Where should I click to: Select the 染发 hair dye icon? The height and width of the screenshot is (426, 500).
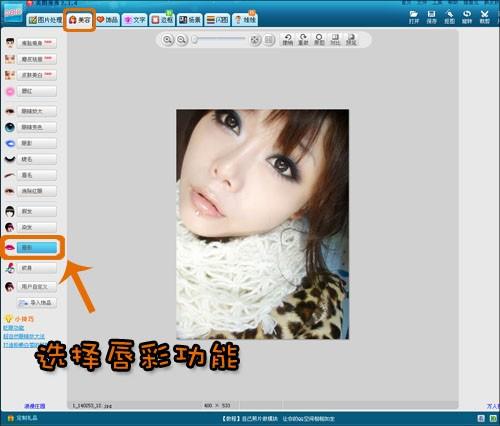10,227
